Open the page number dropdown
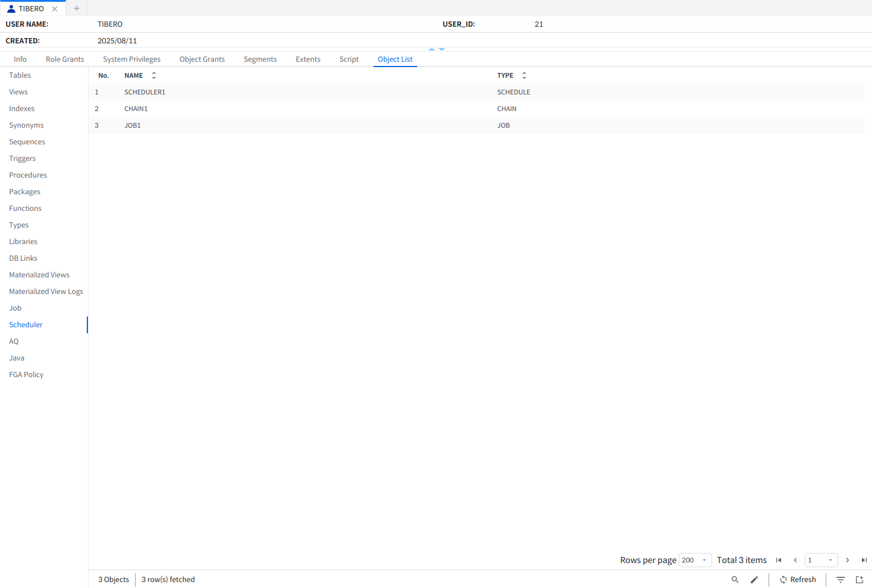Image resolution: width=872 pixels, height=588 pixels. (x=821, y=560)
